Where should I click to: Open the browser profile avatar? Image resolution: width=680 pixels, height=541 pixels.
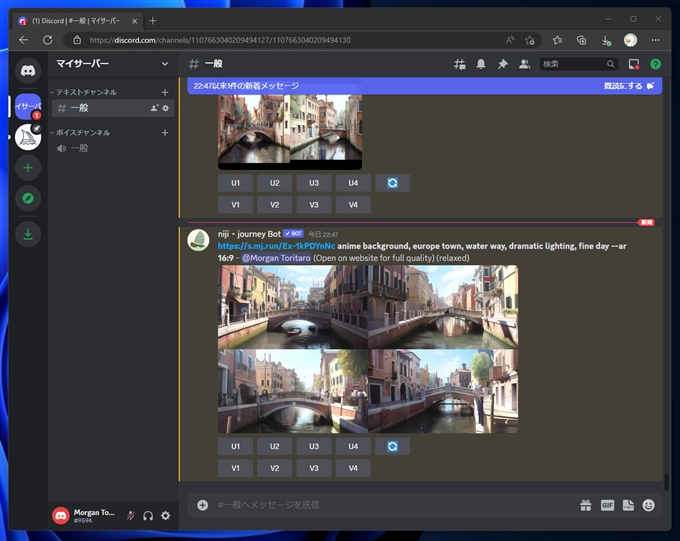pyautogui.click(x=630, y=40)
